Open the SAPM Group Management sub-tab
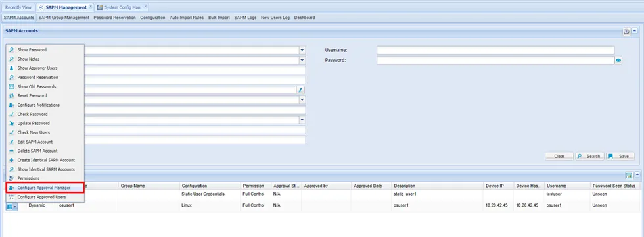Viewport: 644px width, 237px height. pos(64,18)
